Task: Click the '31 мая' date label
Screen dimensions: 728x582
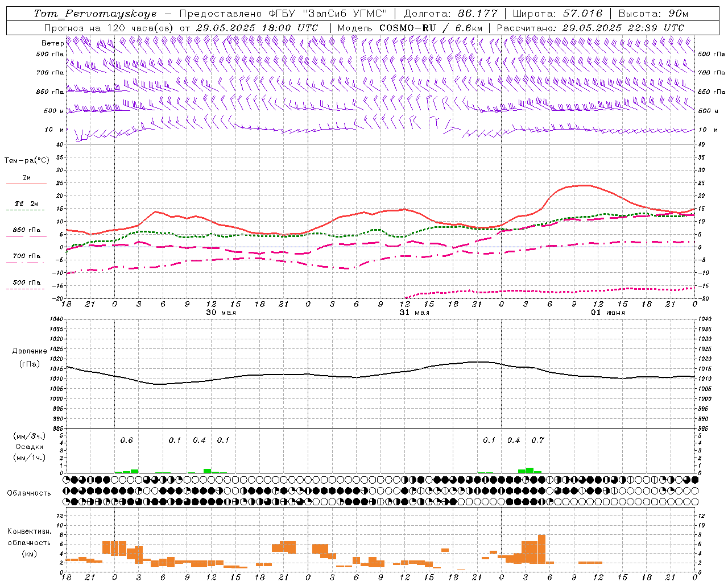Action: tap(414, 313)
